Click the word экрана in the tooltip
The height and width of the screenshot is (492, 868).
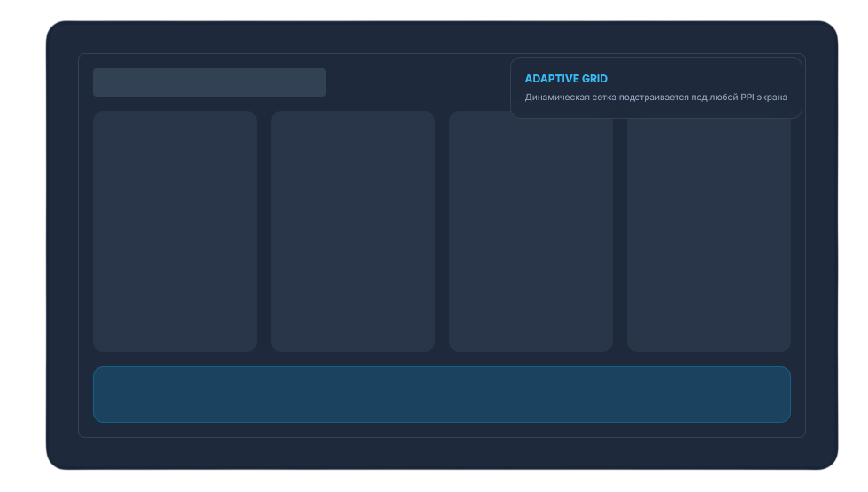click(771, 98)
